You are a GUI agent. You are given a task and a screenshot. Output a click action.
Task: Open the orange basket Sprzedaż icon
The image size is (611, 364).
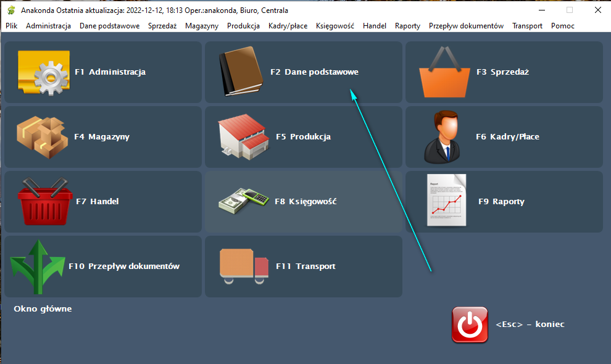(444, 72)
